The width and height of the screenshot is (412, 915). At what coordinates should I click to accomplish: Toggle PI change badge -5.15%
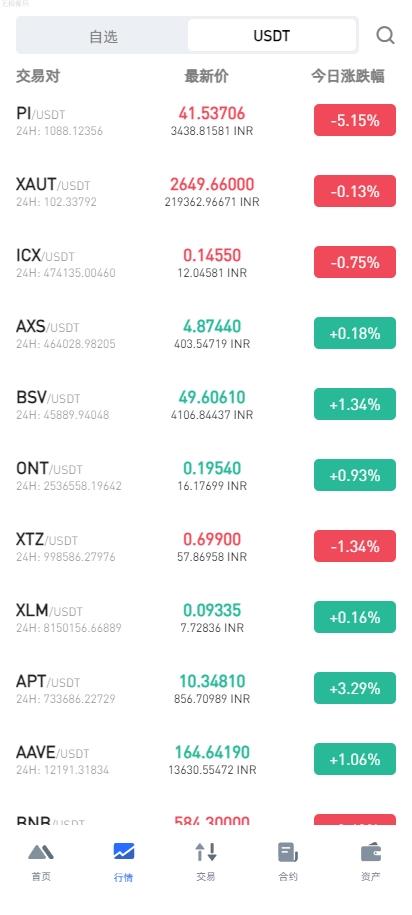pyautogui.click(x=355, y=120)
